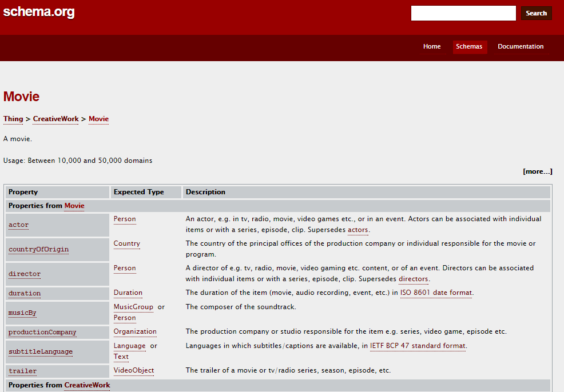Screen dimensions: 564x392
Task: Open Person type in actor row
Action: [125, 219]
